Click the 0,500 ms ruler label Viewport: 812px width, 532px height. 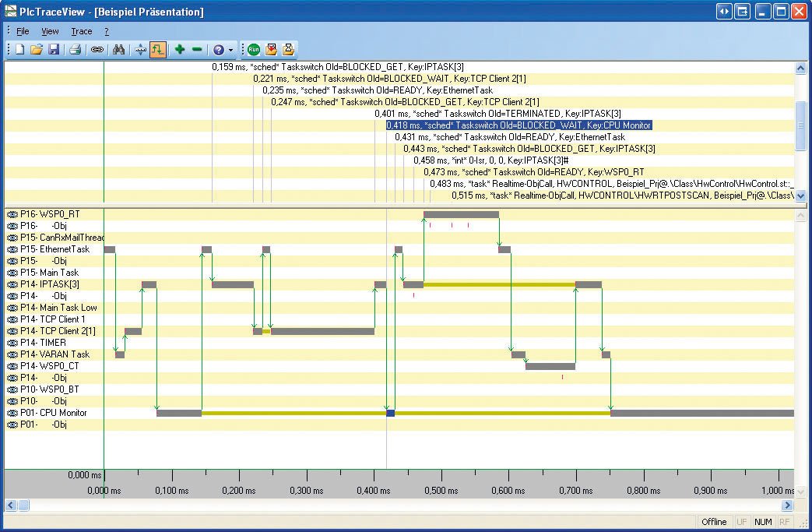(441, 491)
